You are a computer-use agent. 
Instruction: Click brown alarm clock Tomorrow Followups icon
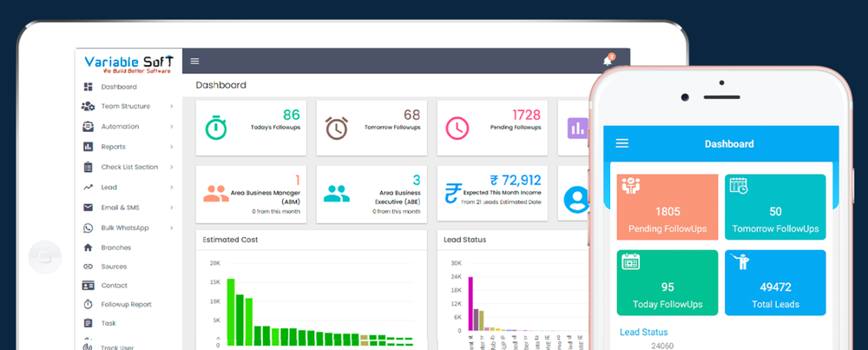[x=337, y=128]
